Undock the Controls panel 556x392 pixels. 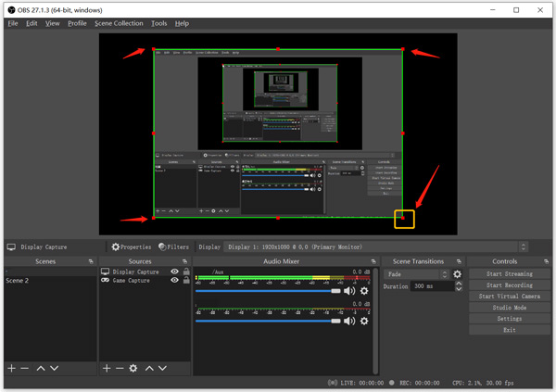(546, 261)
